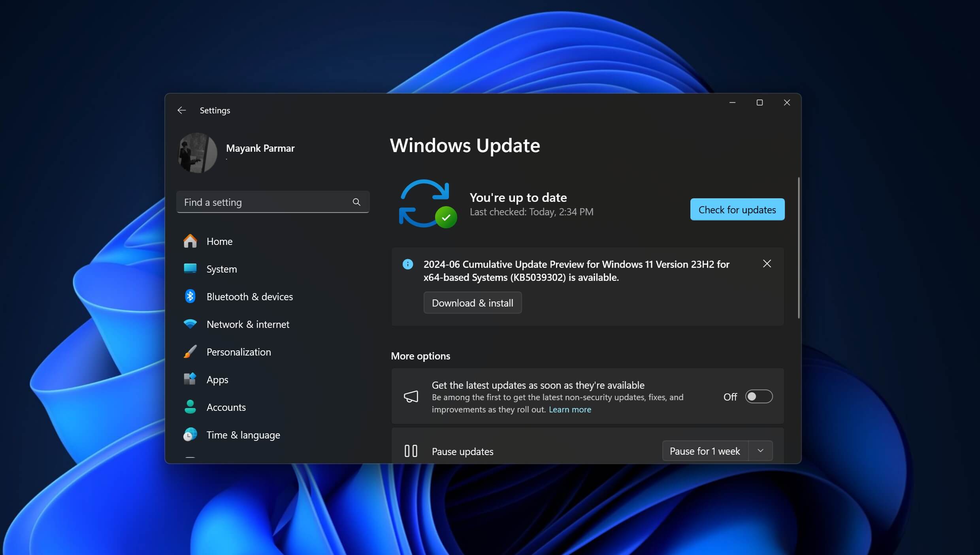The height and width of the screenshot is (555, 980).
Task: Click the settings page vertical scrollbar
Action: coord(799,248)
